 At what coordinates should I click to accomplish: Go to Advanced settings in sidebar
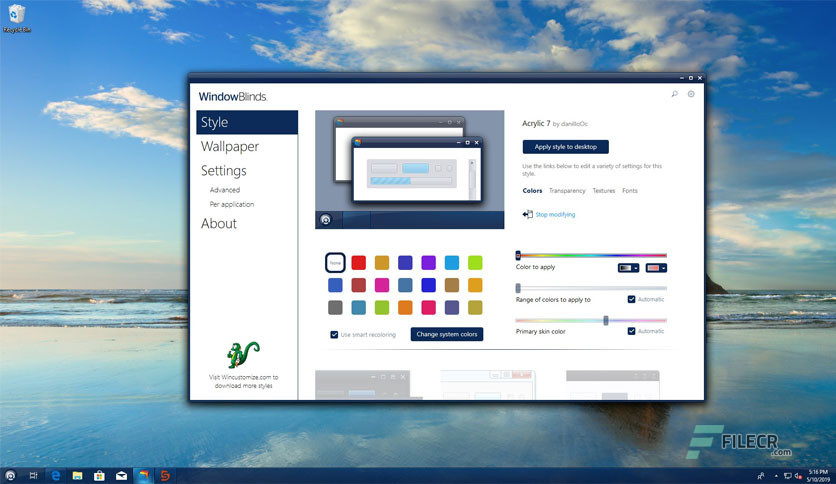pos(224,190)
